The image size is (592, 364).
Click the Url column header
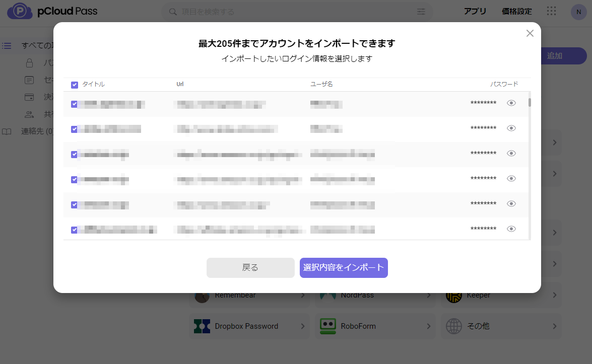point(180,84)
